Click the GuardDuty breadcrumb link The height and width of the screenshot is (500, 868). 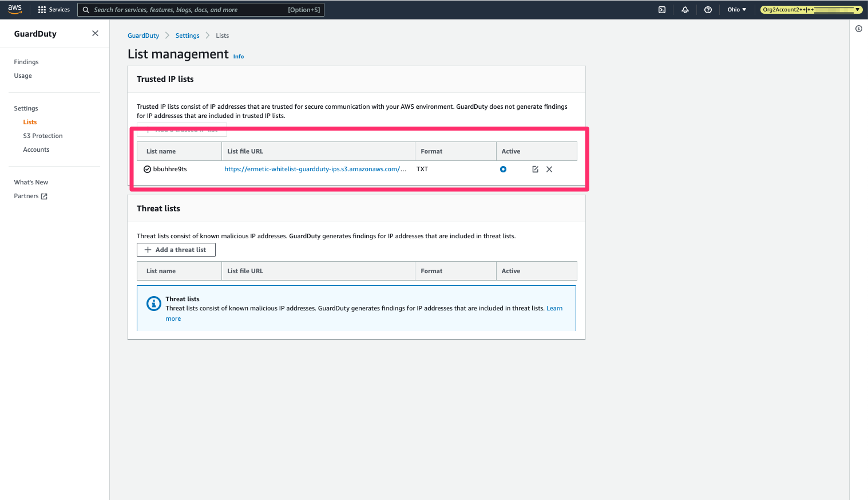click(143, 36)
